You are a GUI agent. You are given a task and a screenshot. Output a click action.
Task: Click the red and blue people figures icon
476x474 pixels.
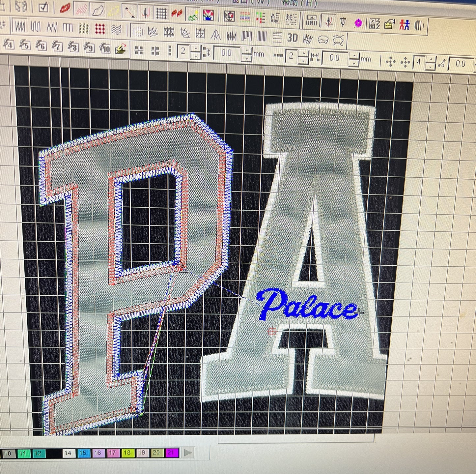pyautogui.click(x=404, y=25)
